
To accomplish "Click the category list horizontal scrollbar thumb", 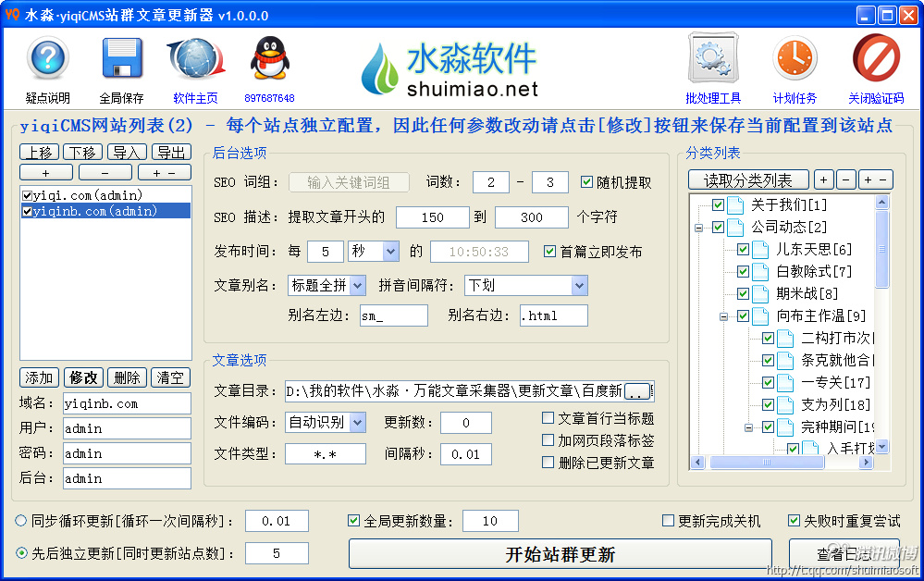I will click(767, 463).
